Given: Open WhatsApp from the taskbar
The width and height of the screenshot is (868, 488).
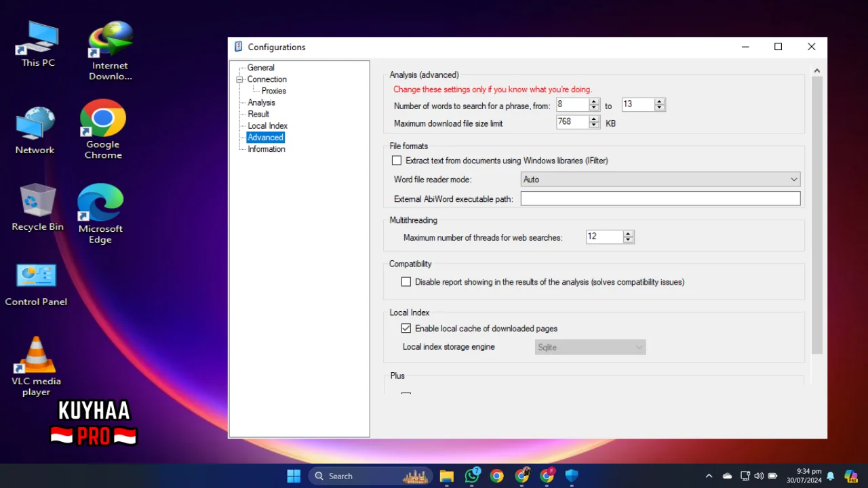Looking at the screenshot, I should click(472, 476).
